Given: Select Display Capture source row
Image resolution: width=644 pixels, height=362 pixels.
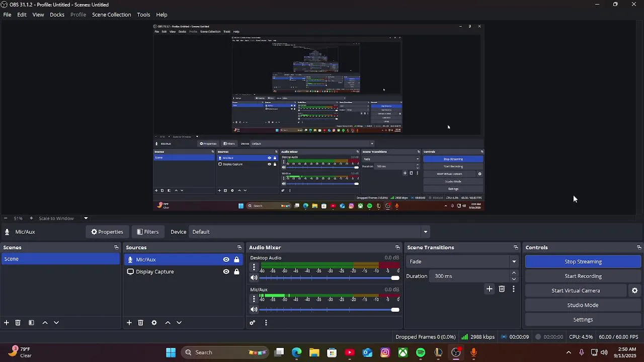Looking at the screenshot, I should coord(183,271).
